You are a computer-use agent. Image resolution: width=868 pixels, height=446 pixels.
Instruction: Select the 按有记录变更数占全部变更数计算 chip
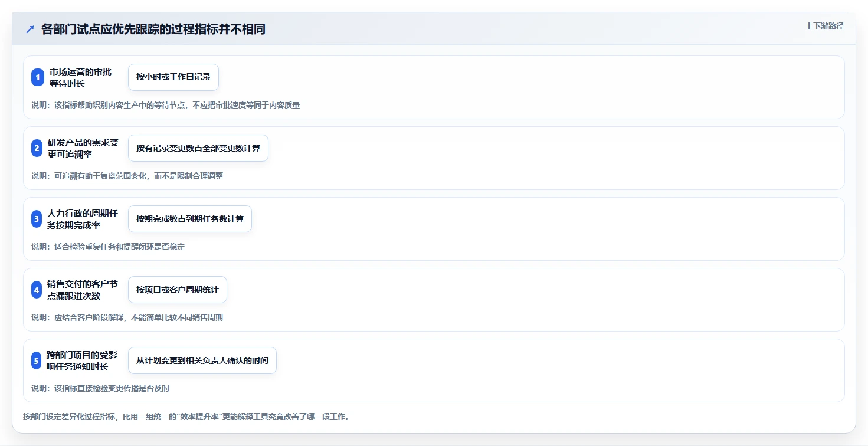(198, 148)
